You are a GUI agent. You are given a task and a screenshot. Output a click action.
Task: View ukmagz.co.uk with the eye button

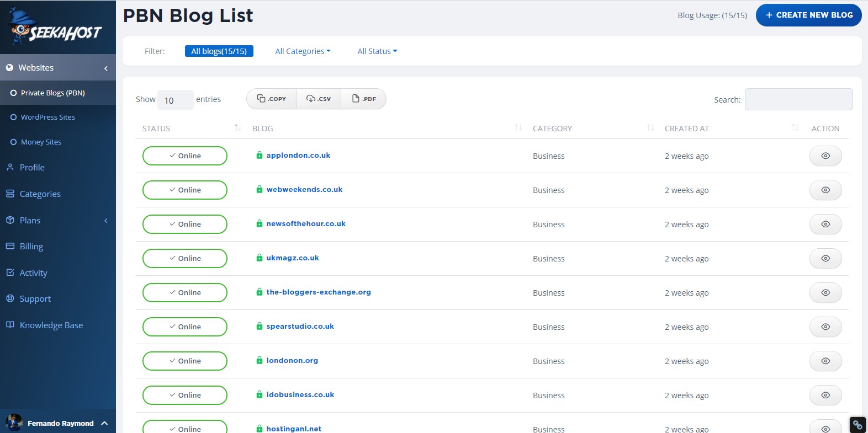(825, 259)
